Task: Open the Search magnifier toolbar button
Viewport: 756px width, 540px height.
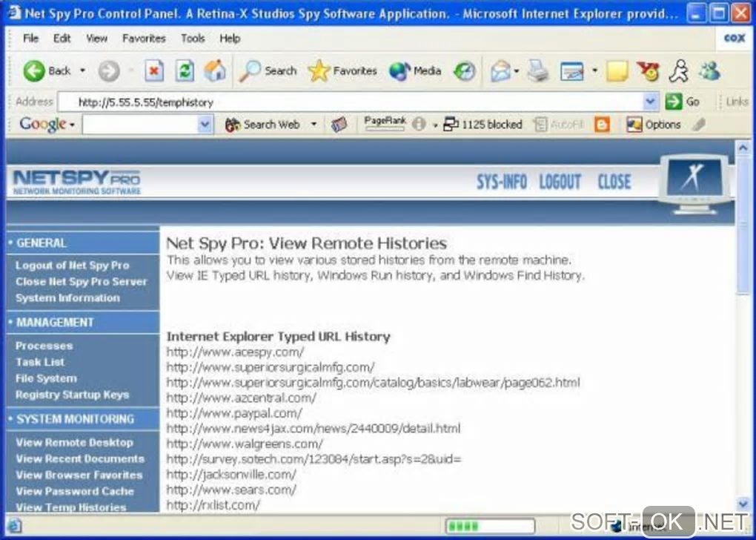Action: pos(268,71)
